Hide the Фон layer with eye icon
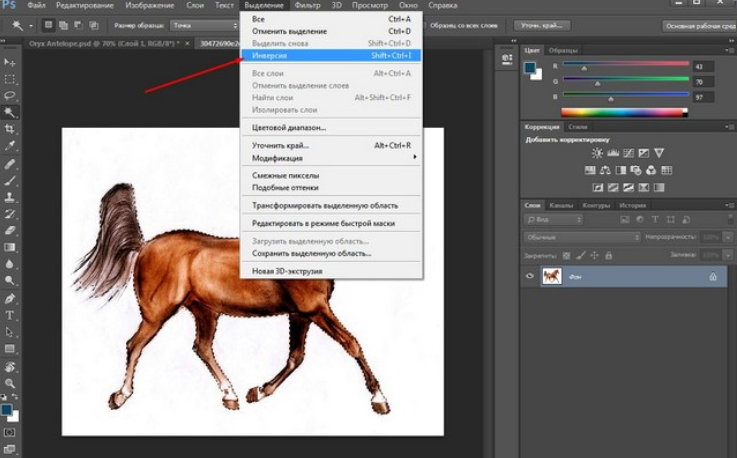This screenshot has height=458, width=737. [x=530, y=276]
